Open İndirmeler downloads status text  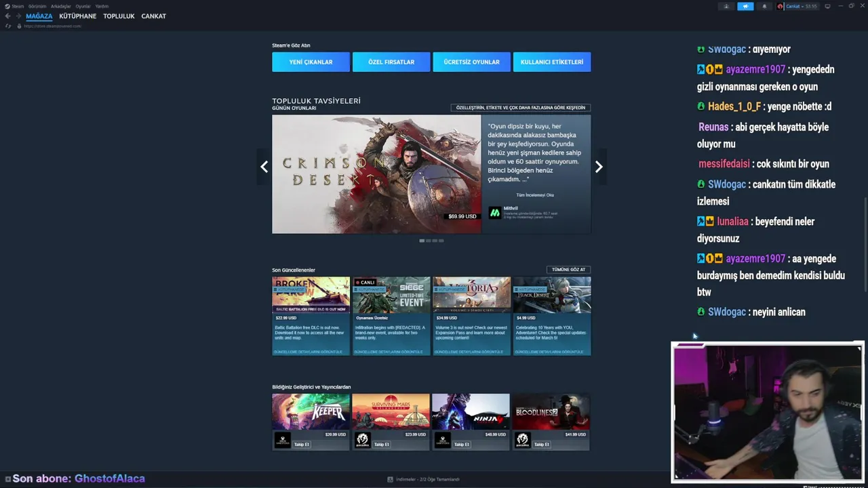point(428,479)
